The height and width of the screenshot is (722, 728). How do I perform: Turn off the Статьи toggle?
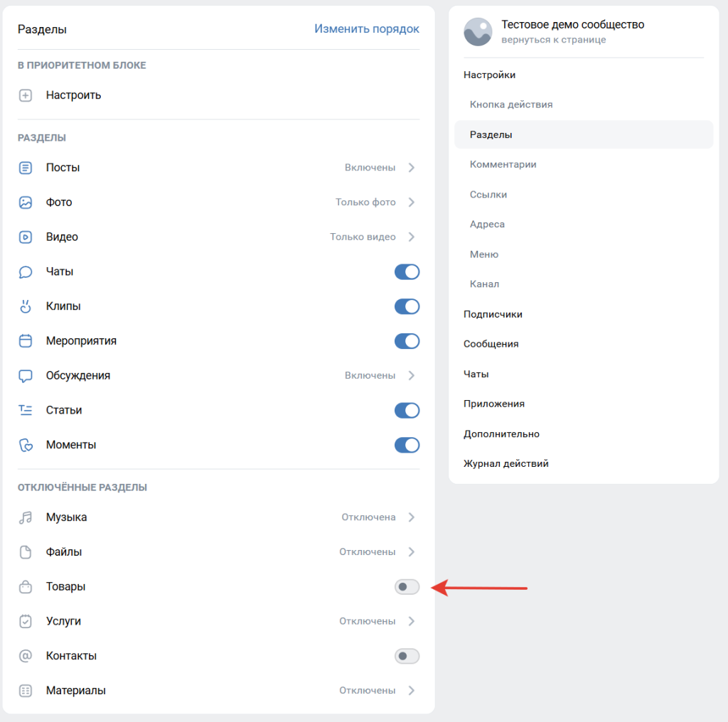pyautogui.click(x=407, y=411)
